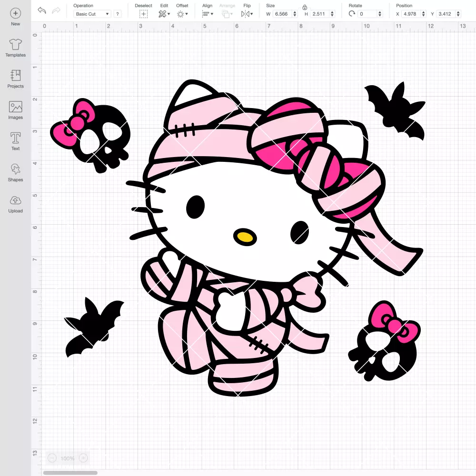Open the Offset tool
The height and width of the screenshot is (476, 476).
tap(182, 14)
